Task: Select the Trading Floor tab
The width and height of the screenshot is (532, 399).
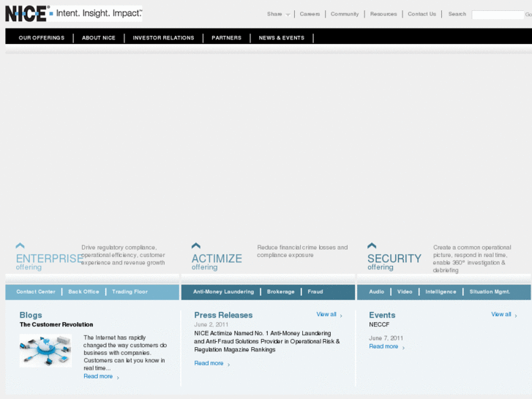Action: tap(130, 291)
